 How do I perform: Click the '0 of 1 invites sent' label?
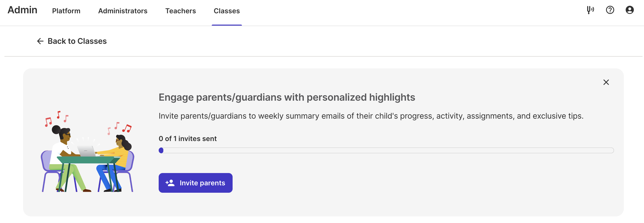(x=187, y=139)
